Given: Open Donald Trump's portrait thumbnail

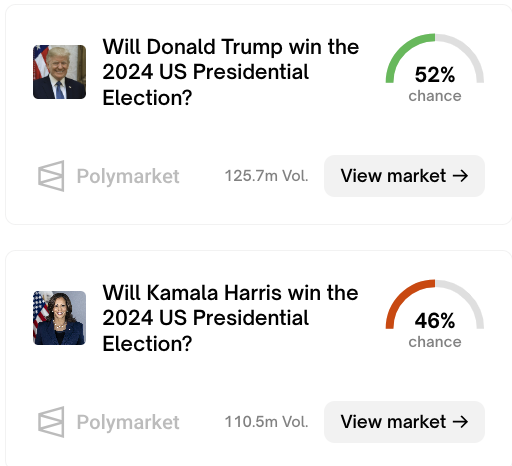Looking at the screenshot, I should 59,72.
